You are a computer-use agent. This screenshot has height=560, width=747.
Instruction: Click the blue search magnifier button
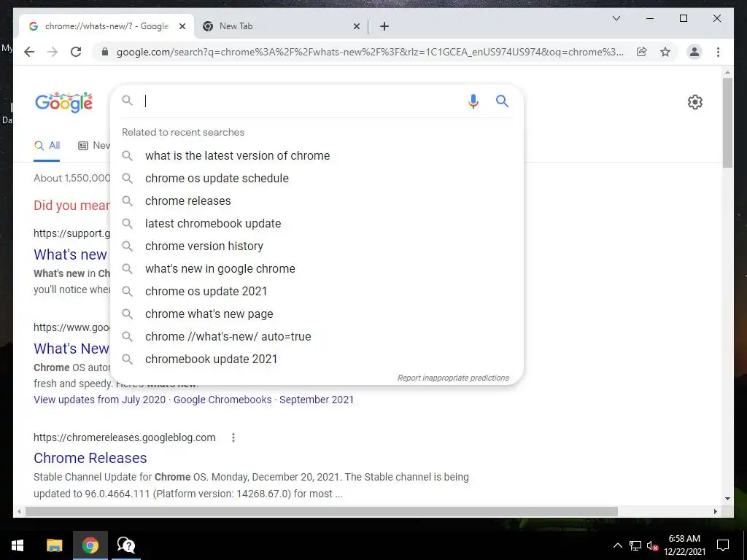(502, 101)
